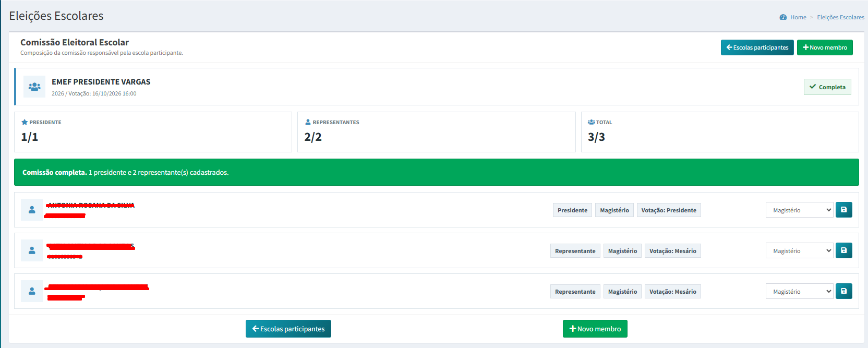Click the 1/1 presidente count
The height and width of the screenshot is (348, 868).
click(x=30, y=137)
